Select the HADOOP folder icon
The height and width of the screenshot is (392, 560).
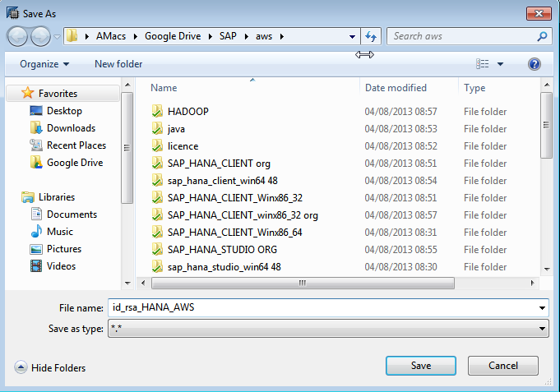[157, 112]
